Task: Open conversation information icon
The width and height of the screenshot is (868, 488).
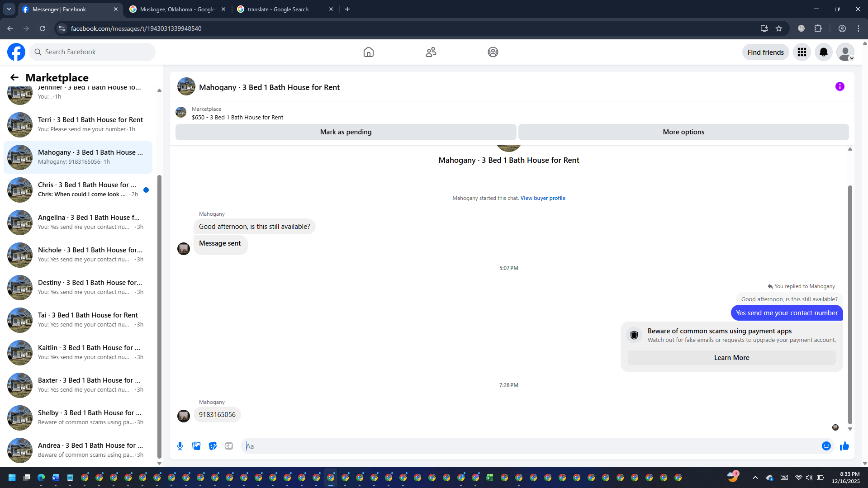Action: point(840,86)
